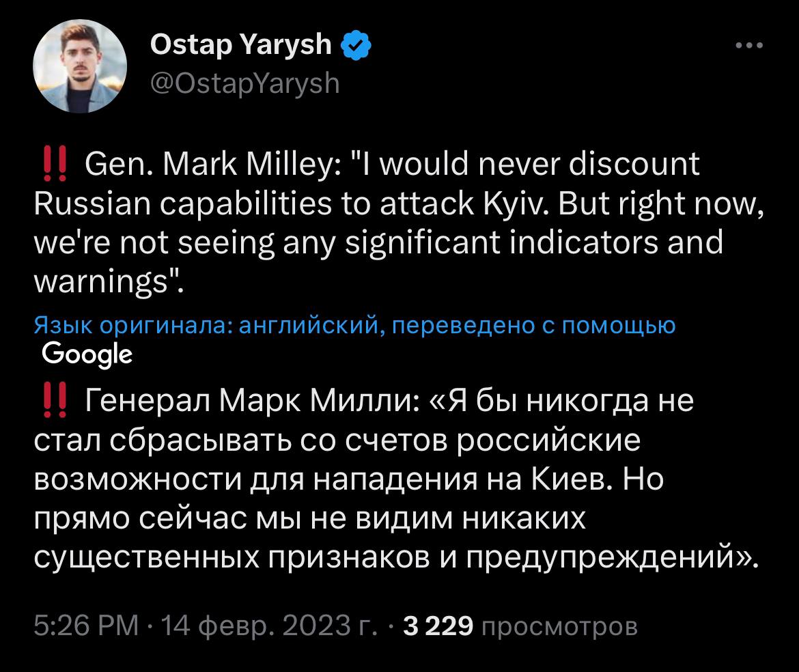Click "Генерал Марк Милли" in the translation
This screenshot has height=672, width=799.
point(251,400)
